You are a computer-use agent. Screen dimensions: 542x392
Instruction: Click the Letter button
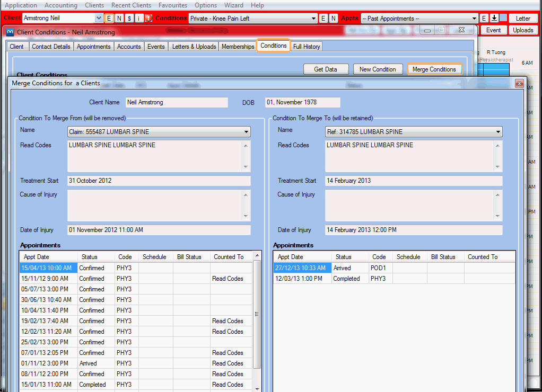point(523,19)
